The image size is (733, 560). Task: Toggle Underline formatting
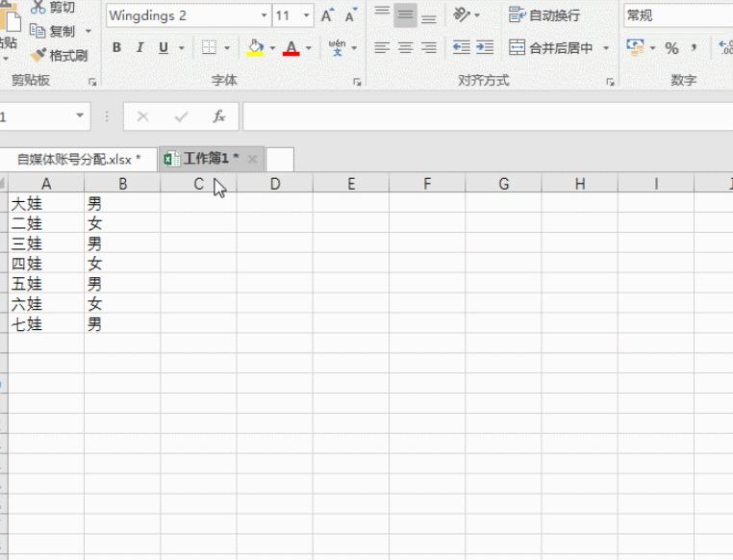[x=164, y=47]
